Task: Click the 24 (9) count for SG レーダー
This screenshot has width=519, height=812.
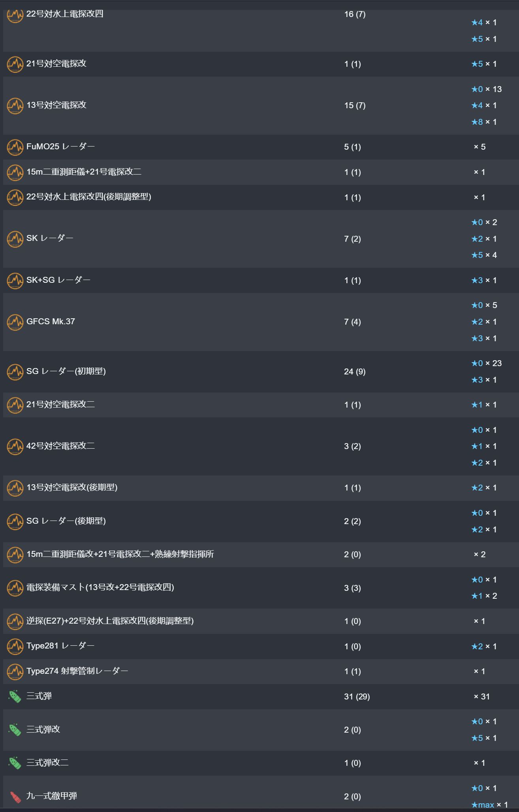Action: (355, 372)
